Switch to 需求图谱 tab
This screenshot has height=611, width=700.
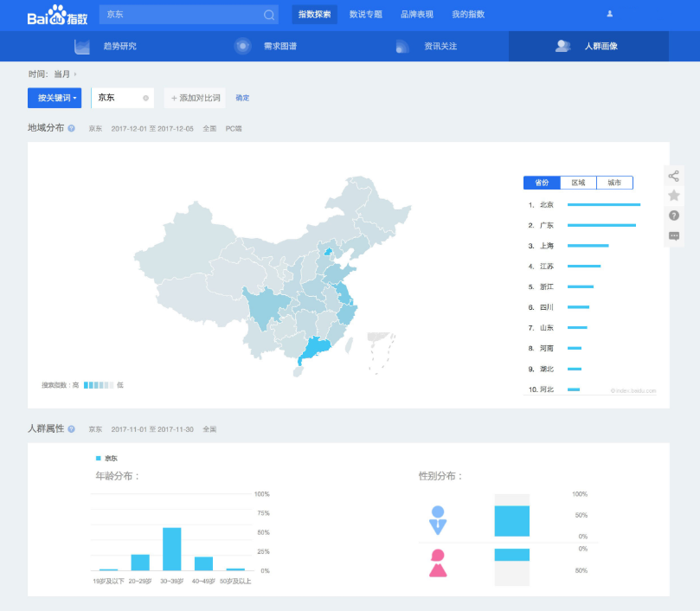pyautogui.click(x=280, y=46)
